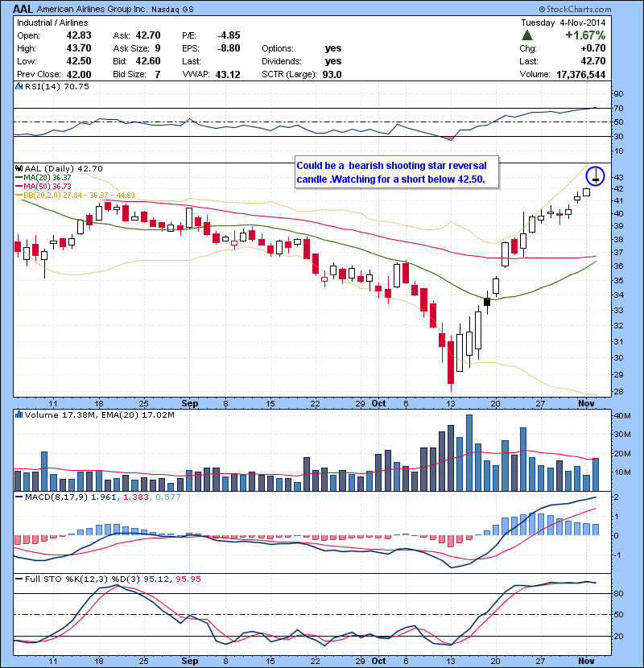Click the Dividends yes value

pyautogui.click(x=333, y=61)
